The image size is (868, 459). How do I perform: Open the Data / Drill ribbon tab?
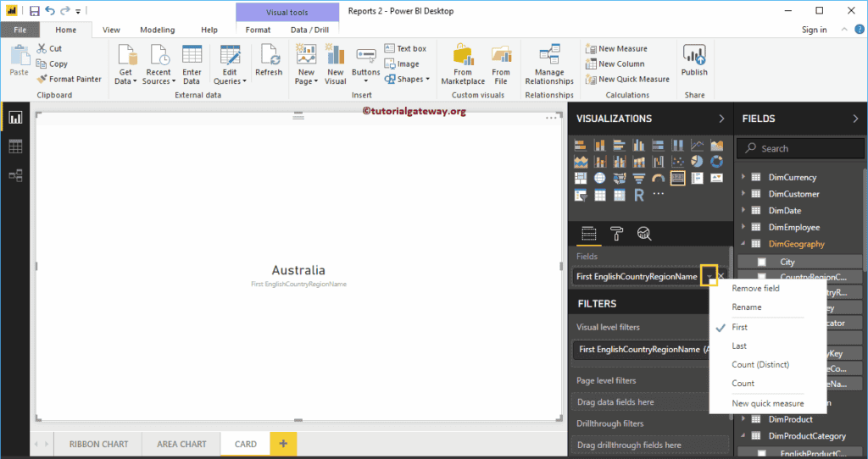tap(309, 30)
